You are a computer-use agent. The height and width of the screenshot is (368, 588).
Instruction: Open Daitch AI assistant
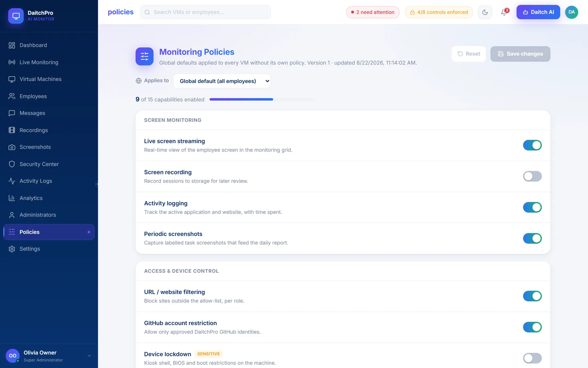pos(538,12)
